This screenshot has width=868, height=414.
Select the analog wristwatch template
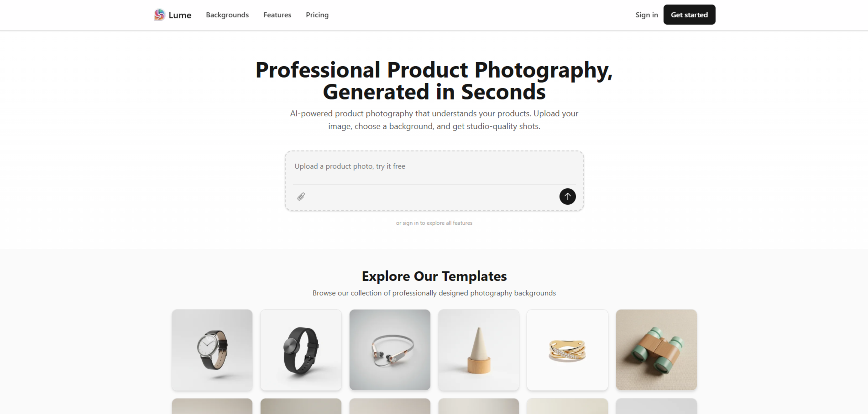pyautogui.click(x=212, y=350)
